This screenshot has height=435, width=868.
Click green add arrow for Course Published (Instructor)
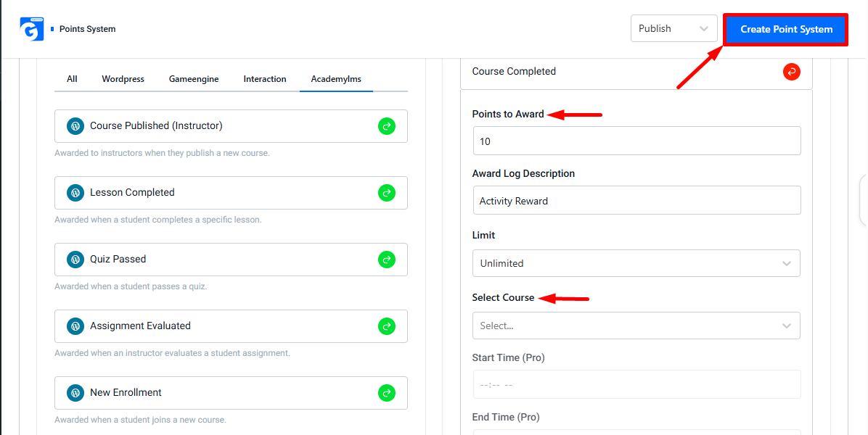[387, 126]
